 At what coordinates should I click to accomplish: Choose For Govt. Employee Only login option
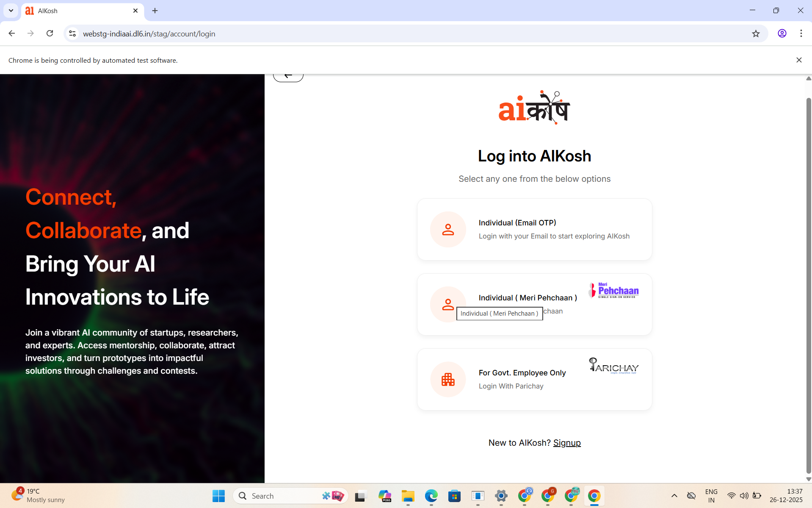(534, 379)
